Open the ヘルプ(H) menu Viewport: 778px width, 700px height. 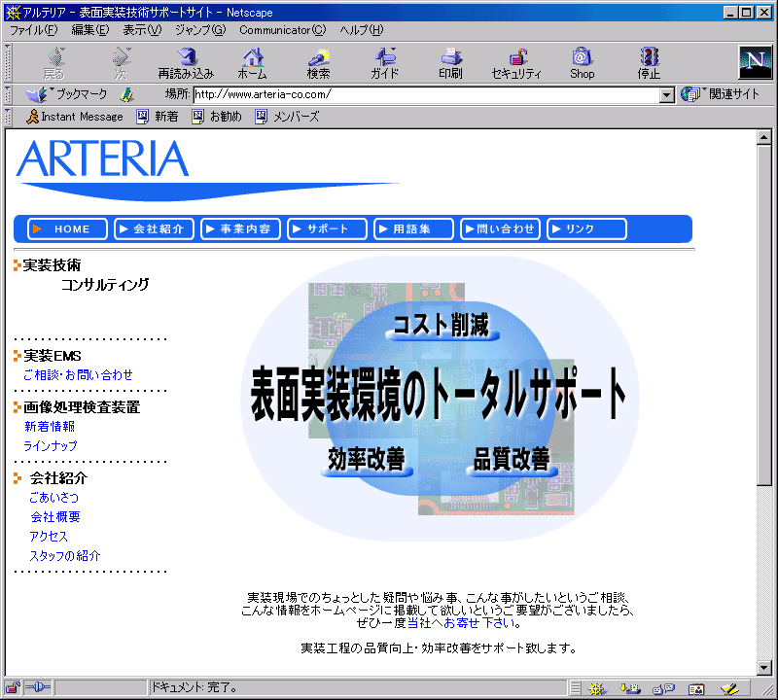coord(362,30)
